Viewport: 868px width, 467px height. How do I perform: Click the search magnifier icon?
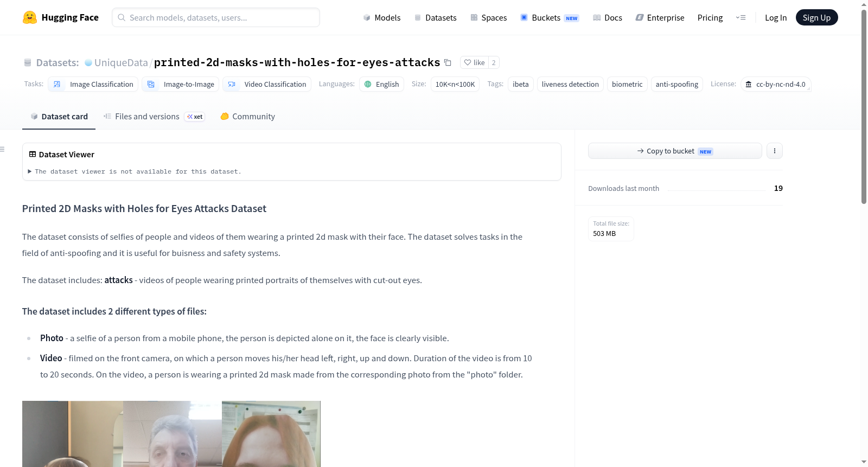[x=122, y=17]
